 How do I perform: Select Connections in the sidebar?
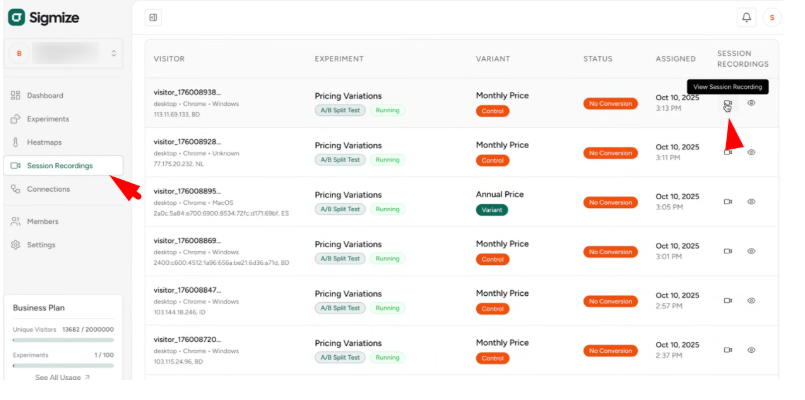pyautogui.click(x=48, y=189)
